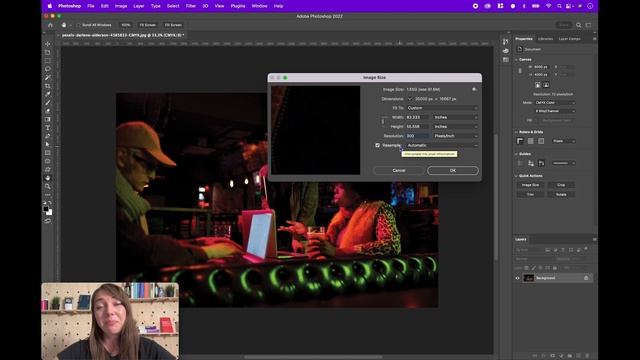Viewport: 640px width, 360px height.
Task: Open the Image menu
Action: (121, 6)
